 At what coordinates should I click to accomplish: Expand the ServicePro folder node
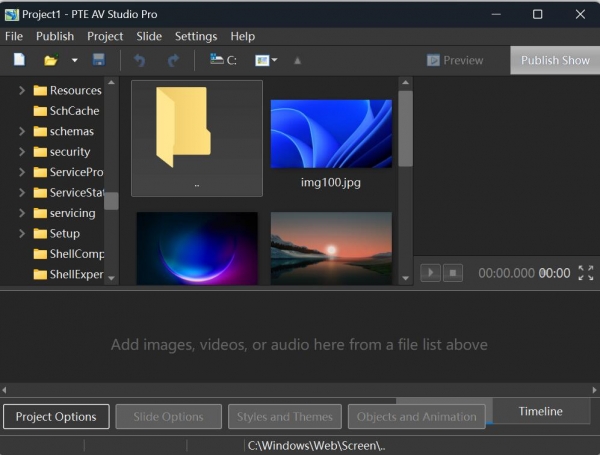tap(22, 172)
